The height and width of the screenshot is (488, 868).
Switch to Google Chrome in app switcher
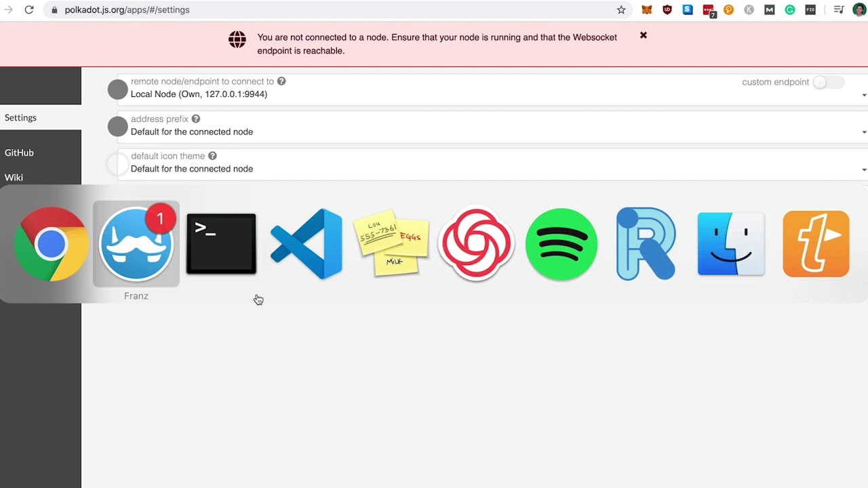[51, 244]
